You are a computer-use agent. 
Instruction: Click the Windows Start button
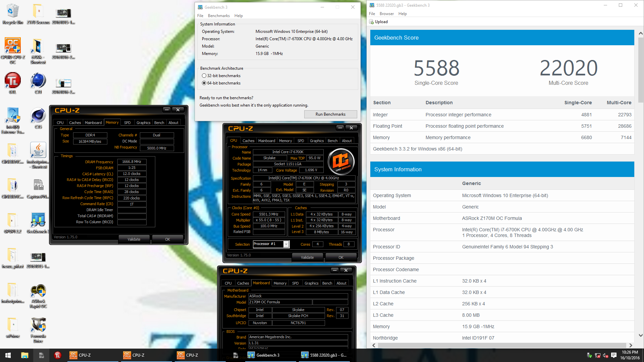coord(8,355)
